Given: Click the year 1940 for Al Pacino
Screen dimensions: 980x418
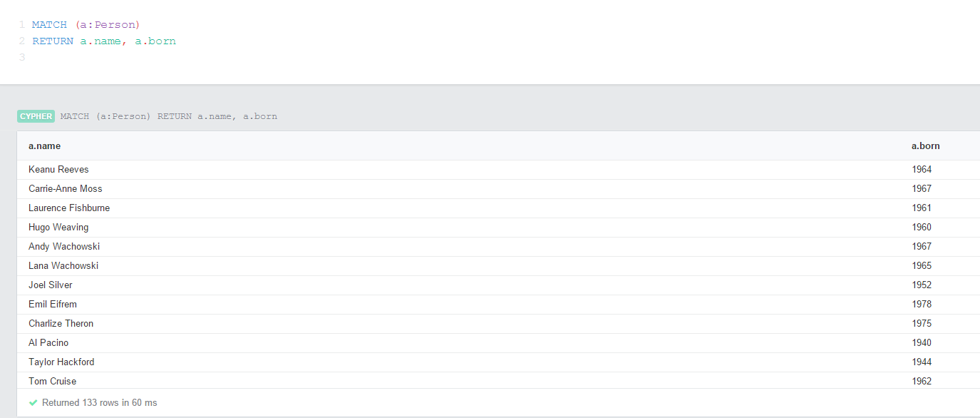Looking at the screenshot, I should click(921, 342).
